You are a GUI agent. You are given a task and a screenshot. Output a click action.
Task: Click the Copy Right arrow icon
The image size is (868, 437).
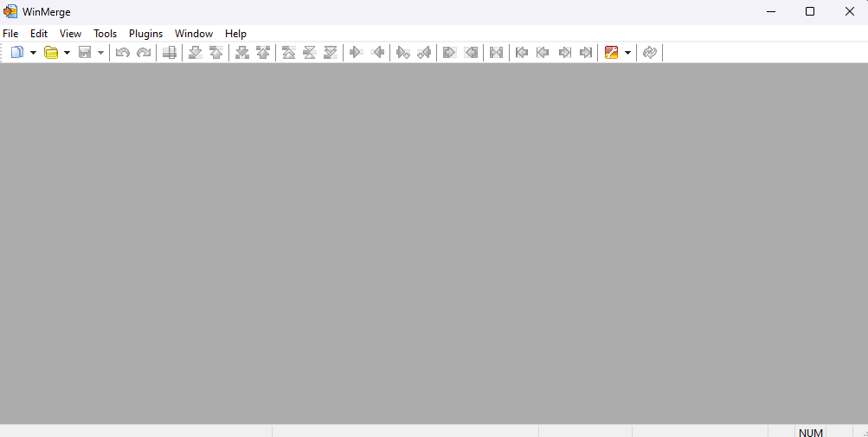click(355, 53)
